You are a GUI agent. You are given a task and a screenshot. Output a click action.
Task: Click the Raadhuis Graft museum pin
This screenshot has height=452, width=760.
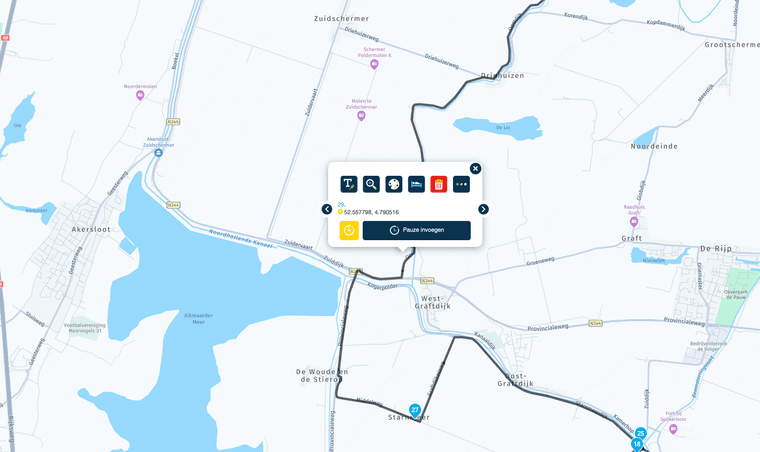coord(633,221)
